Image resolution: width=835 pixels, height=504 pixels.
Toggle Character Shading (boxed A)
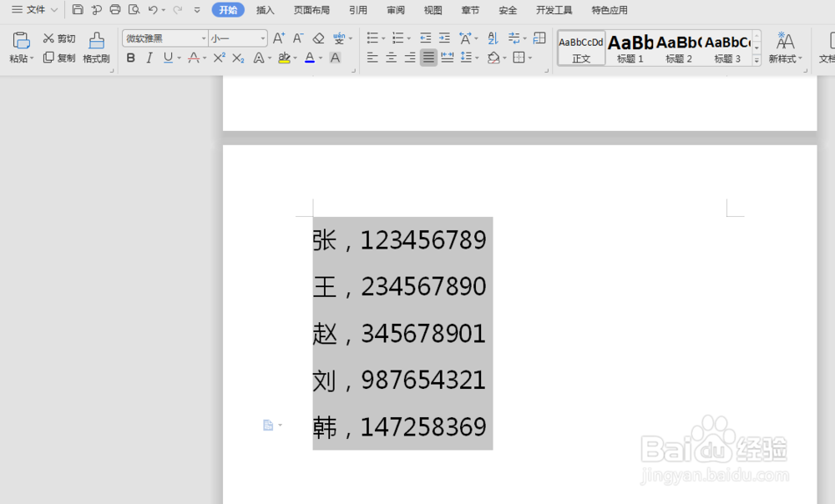(x=335, y=58)
